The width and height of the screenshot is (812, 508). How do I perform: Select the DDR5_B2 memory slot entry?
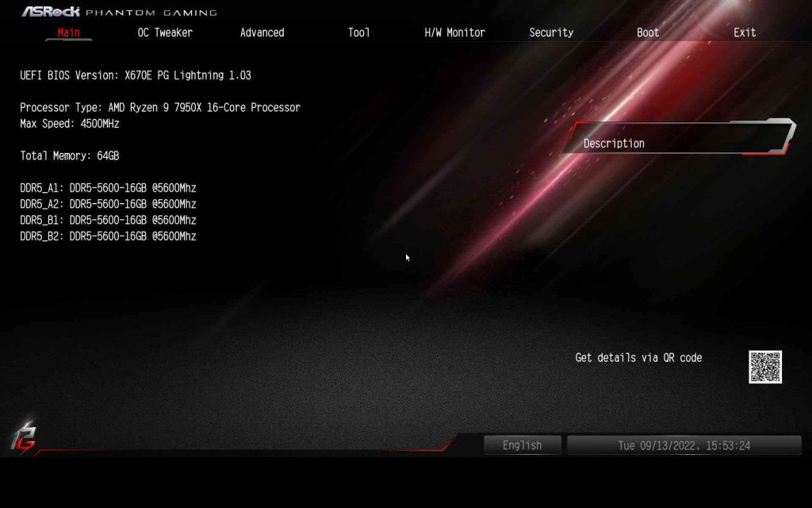point(108,236)
